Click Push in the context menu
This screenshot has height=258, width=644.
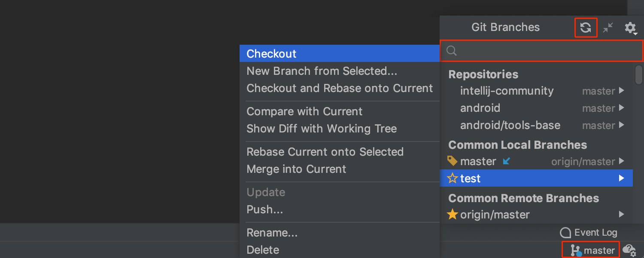point(262,209)
